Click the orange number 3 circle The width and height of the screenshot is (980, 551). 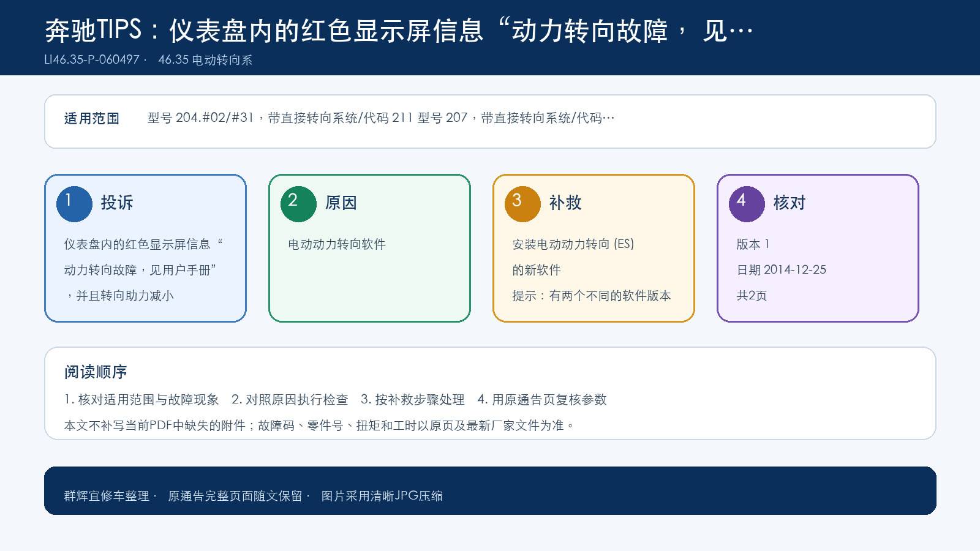(522, 204)
